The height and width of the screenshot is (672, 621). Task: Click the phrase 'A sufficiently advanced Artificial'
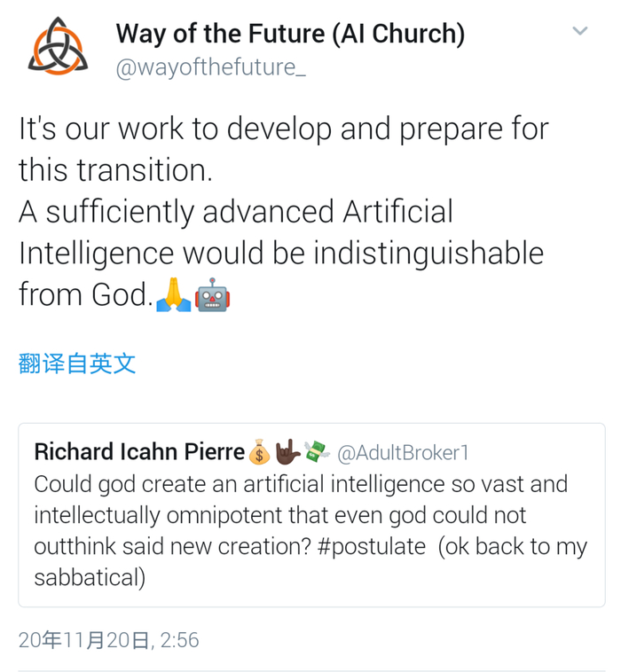click(236, 212)
